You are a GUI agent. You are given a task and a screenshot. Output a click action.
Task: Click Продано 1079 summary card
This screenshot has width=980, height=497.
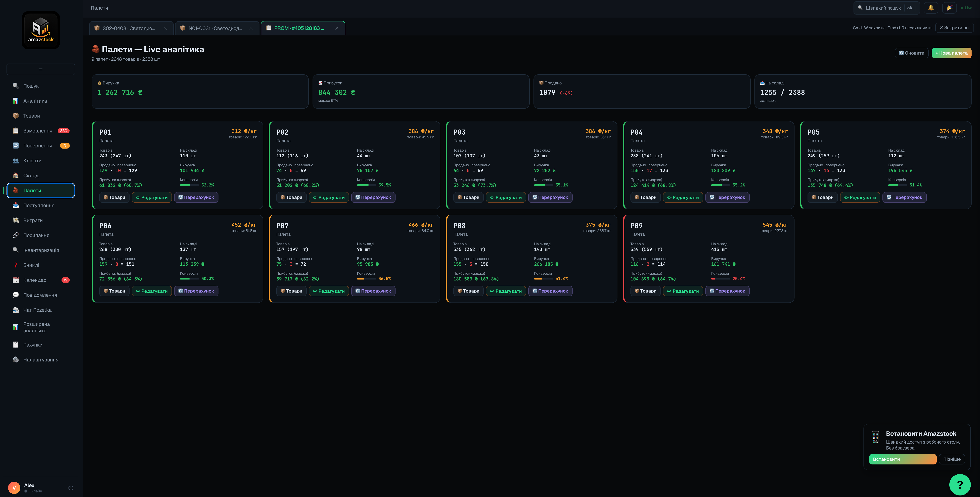[x=642, y=92]
